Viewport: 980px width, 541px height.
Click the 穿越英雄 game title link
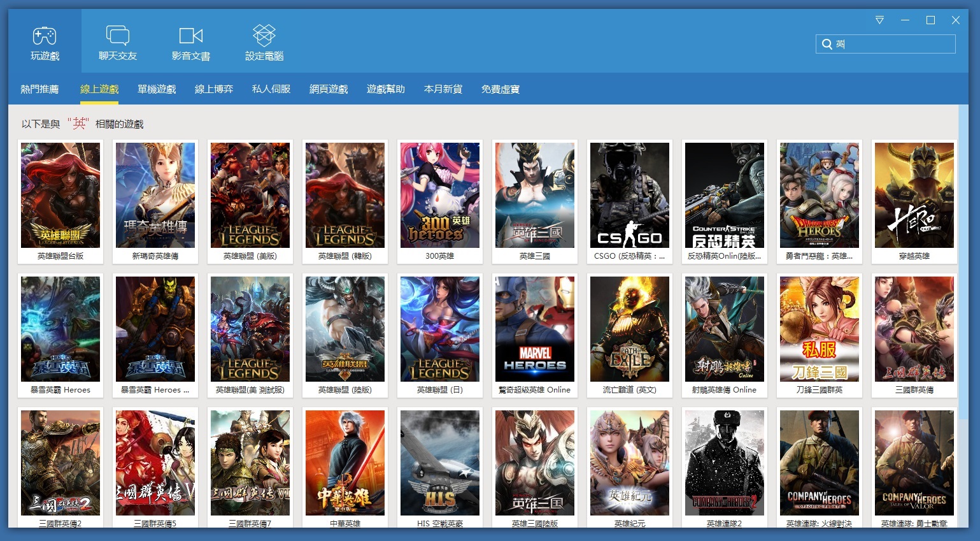click(914, 256)
